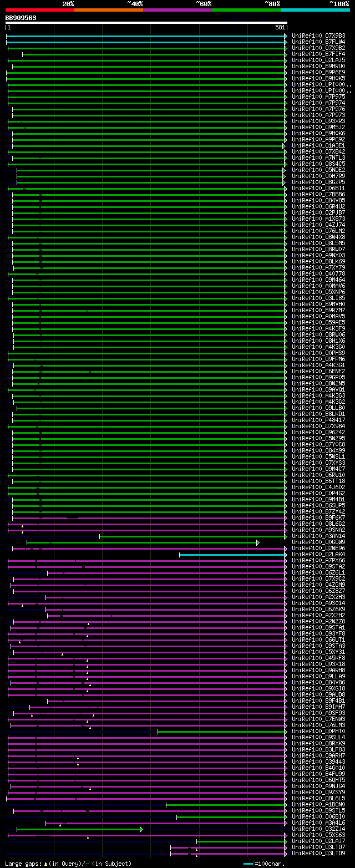Select hit label UniRef100_Q7X9B3
355x868 pixels.
tap(318, 35)
